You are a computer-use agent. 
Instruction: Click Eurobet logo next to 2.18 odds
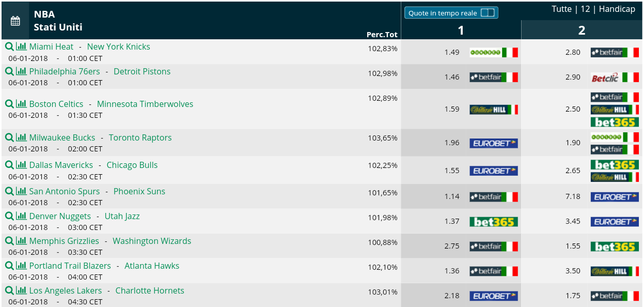coord(494,296)
